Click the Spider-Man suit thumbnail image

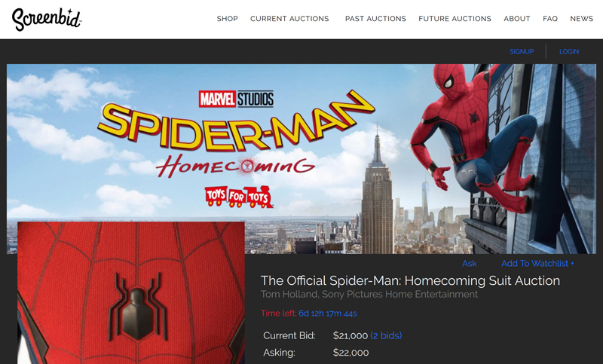[130, 292]
